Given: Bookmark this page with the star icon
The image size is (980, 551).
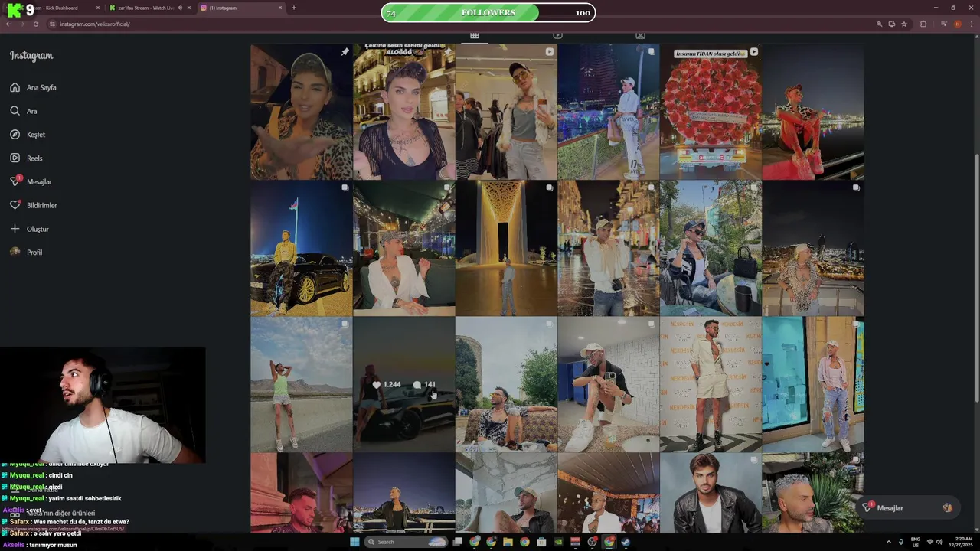Looking at the screenshot, I should tap(904, 24).
